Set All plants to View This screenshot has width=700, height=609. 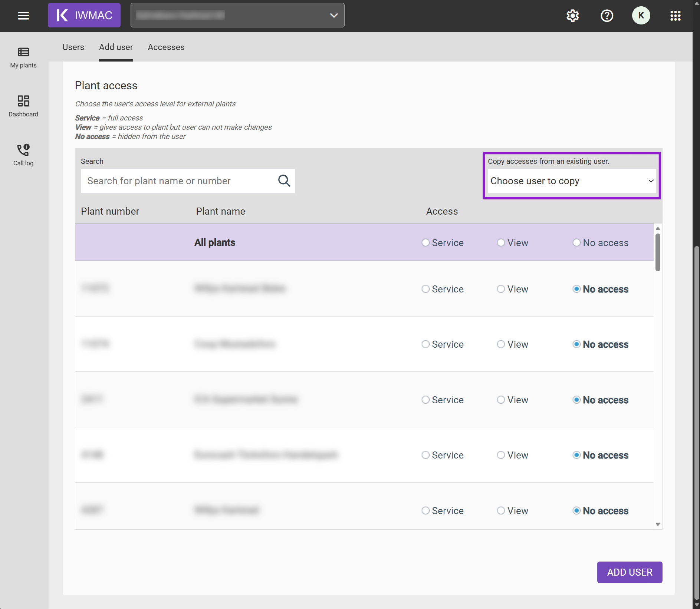point(501,242)
